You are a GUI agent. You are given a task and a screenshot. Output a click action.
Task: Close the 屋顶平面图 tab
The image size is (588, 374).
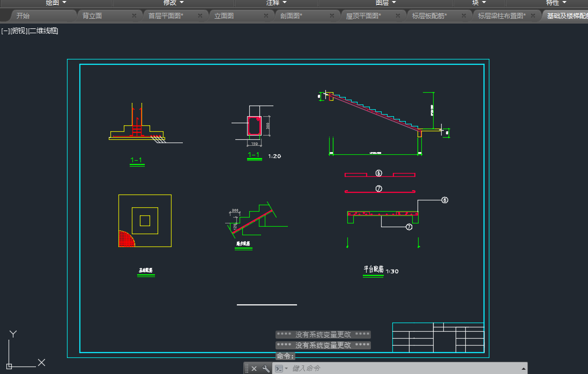click(x=398, y=16)
